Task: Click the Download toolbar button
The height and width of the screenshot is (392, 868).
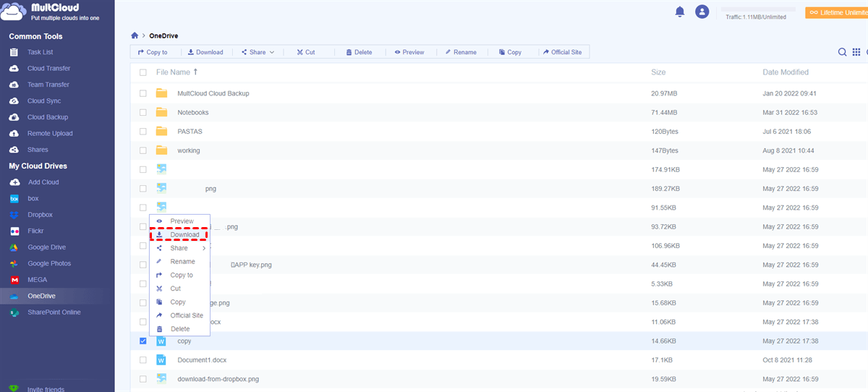Action: tap(205, 52)
